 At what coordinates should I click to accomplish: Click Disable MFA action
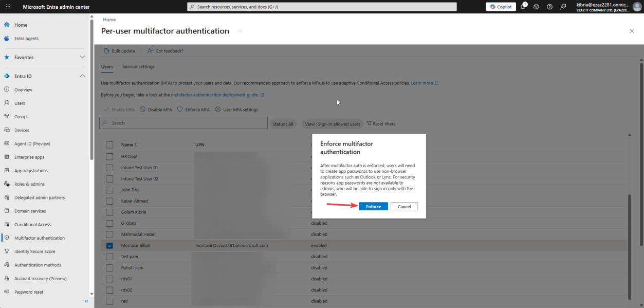point(156,110)
